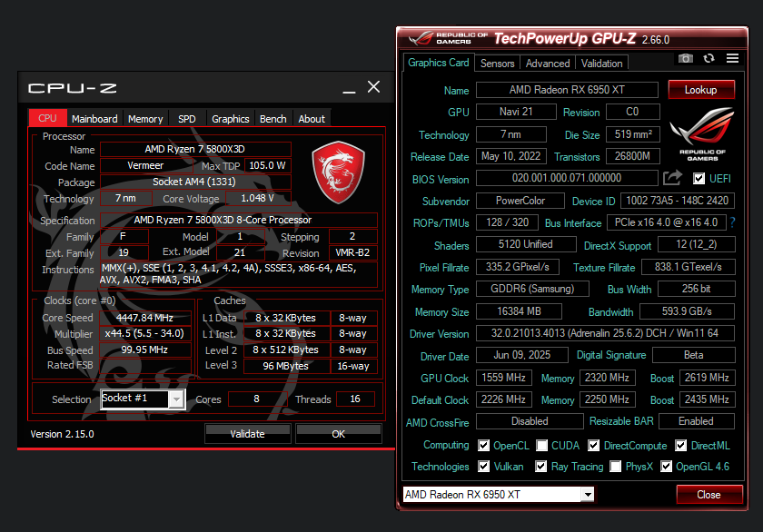Open the Socket #1 selection dropdown
763x532 pixels.
click(x=176, y=399)
